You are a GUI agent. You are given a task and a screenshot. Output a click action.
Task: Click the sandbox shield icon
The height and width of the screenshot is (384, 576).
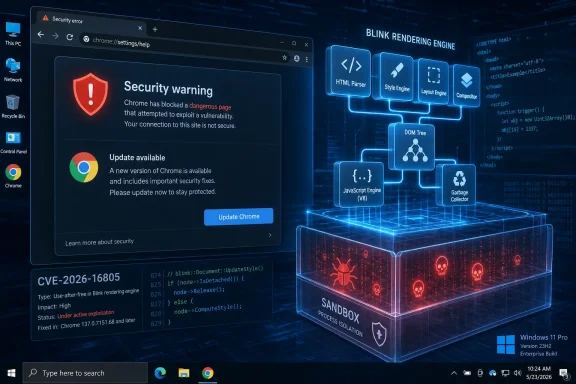click(x=379, y=334)
